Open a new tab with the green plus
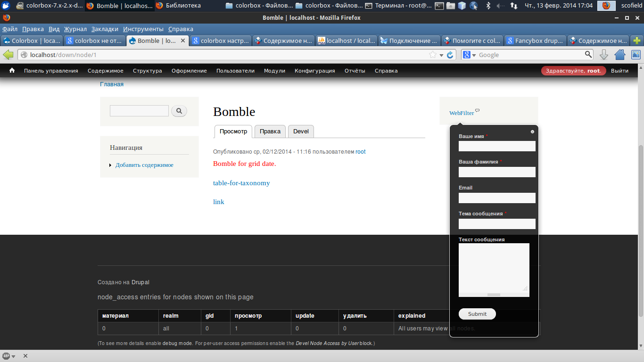Viewport: 644px width, 362px height. click(637, 41)
